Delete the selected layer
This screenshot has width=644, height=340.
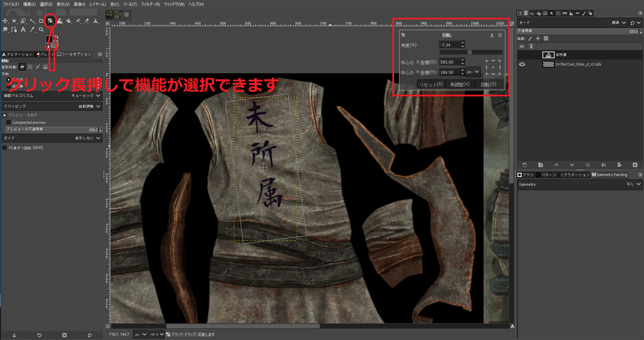click(635, 165)
